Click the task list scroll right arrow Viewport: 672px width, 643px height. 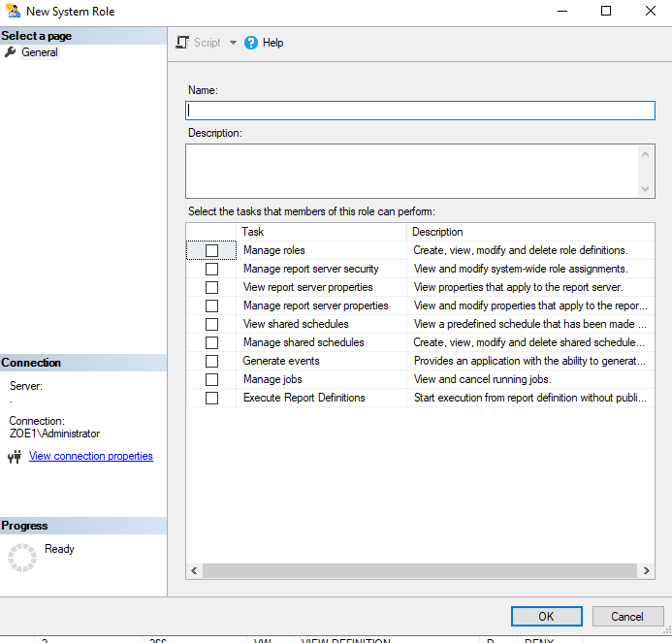pos(646,570)
